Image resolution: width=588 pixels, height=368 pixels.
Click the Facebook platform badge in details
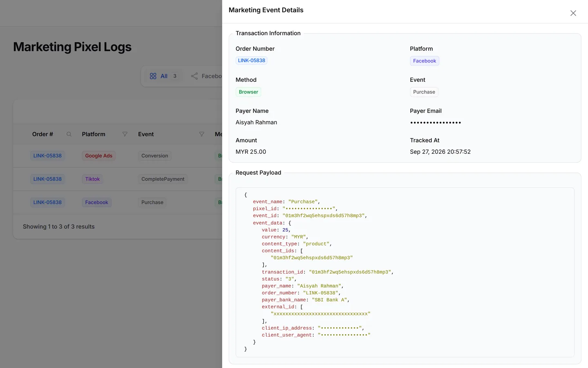pyautogui.click(x=425, y=61)
